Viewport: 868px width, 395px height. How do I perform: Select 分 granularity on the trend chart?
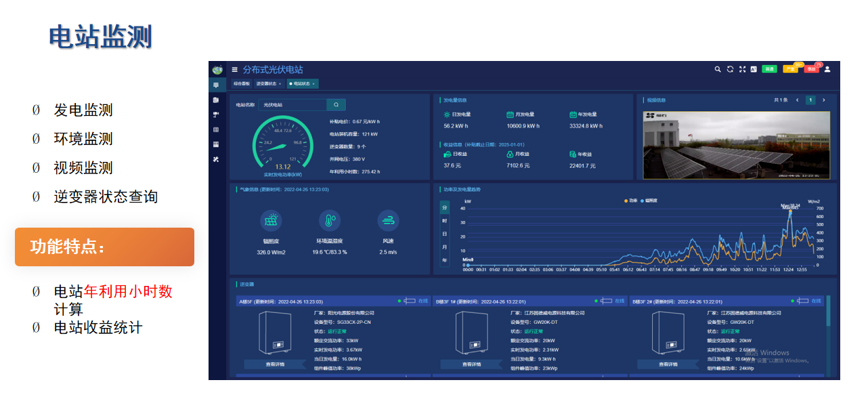click(x=445, y=208)
